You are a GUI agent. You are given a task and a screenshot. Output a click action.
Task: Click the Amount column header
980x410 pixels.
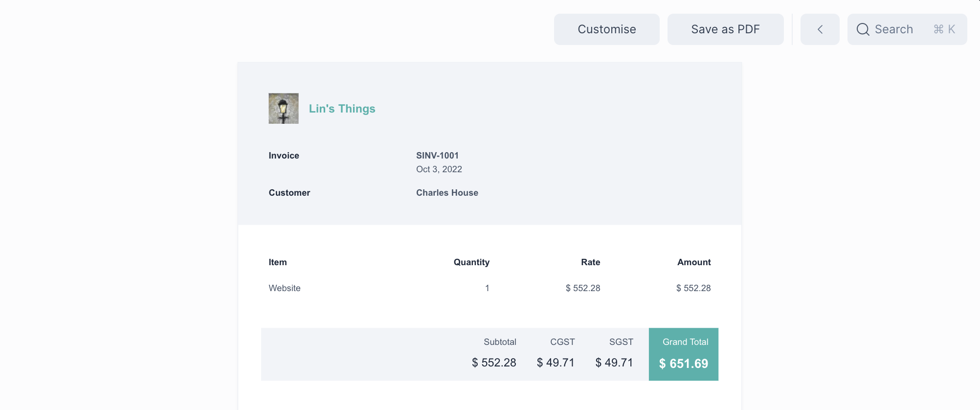[x=693, y=262]
